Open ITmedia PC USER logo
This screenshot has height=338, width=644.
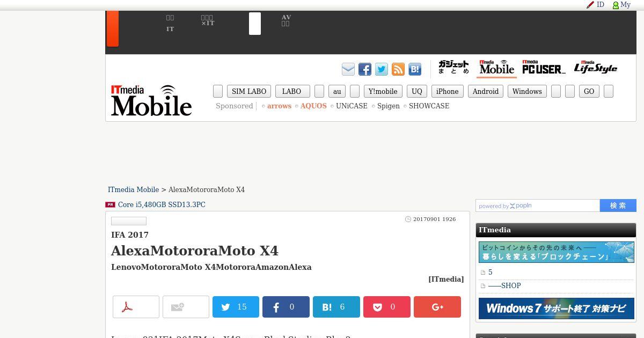(544, 67)
